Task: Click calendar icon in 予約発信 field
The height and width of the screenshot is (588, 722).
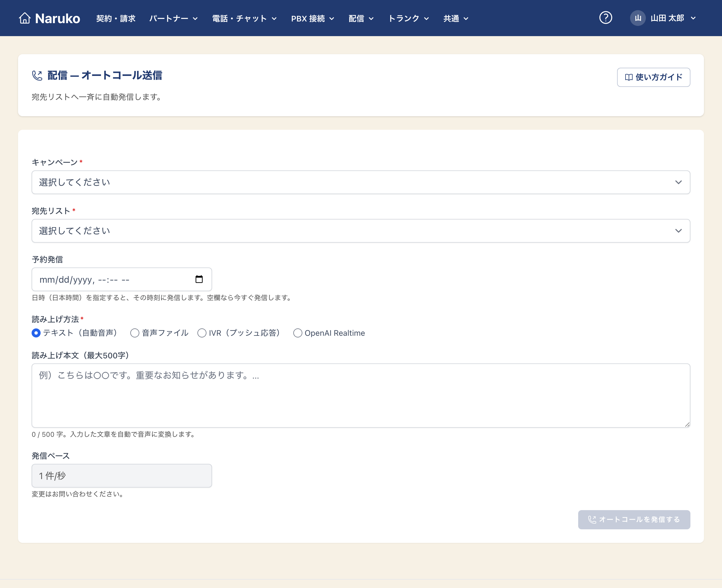Action: pos(199,279)
